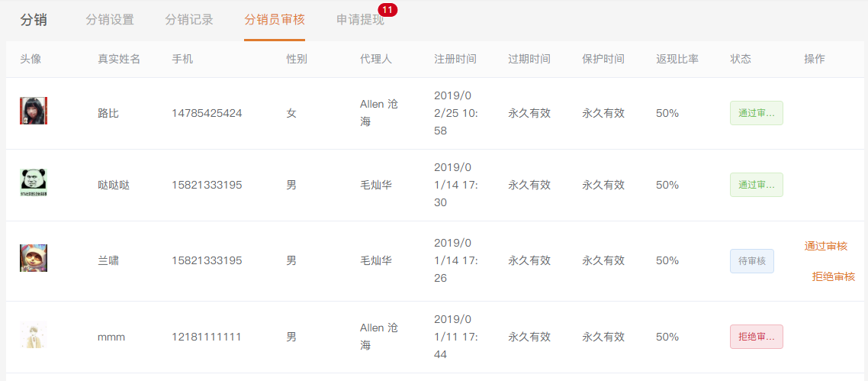Click the 分销 page title
Viewport: 868px width, 381px height.
click(x=34, y=20)
